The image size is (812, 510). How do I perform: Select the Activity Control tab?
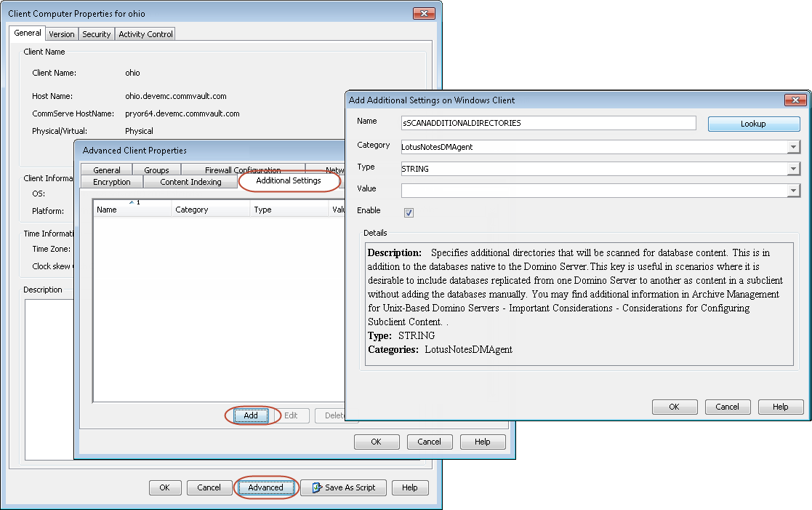[145, 34]
